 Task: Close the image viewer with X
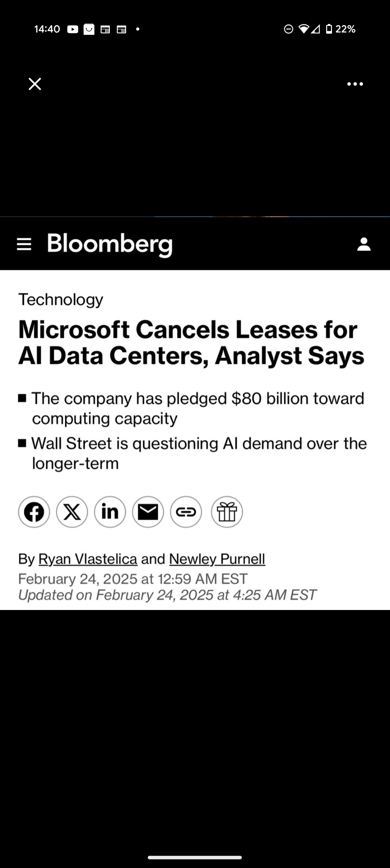35,84
